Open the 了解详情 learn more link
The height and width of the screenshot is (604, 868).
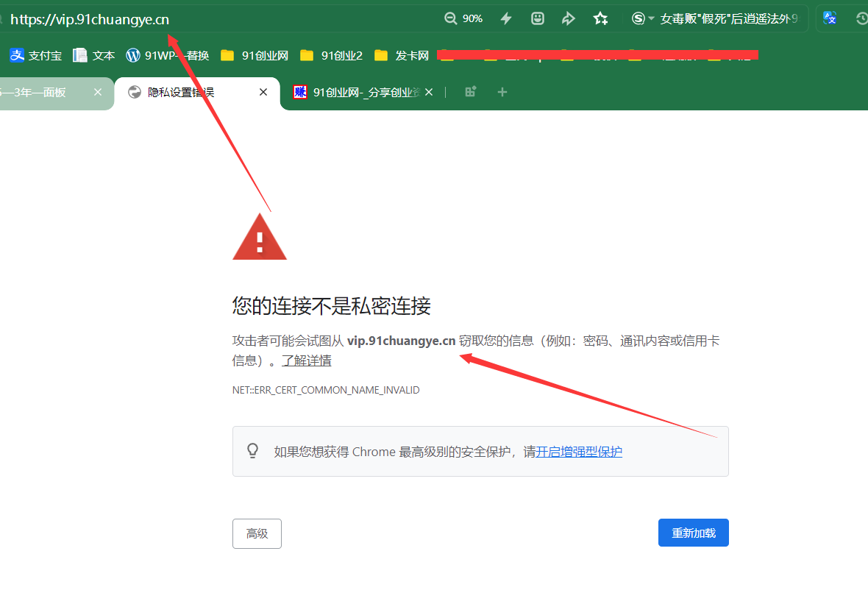point(306,360)
